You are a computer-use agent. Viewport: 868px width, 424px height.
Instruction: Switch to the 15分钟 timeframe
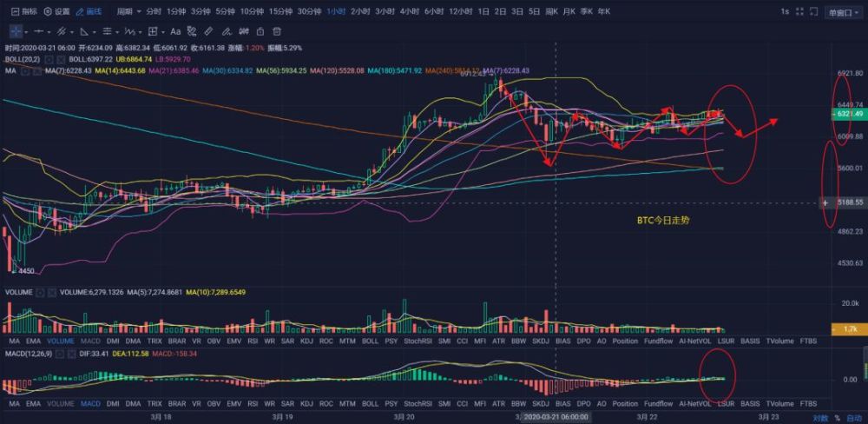click(280, 11)
